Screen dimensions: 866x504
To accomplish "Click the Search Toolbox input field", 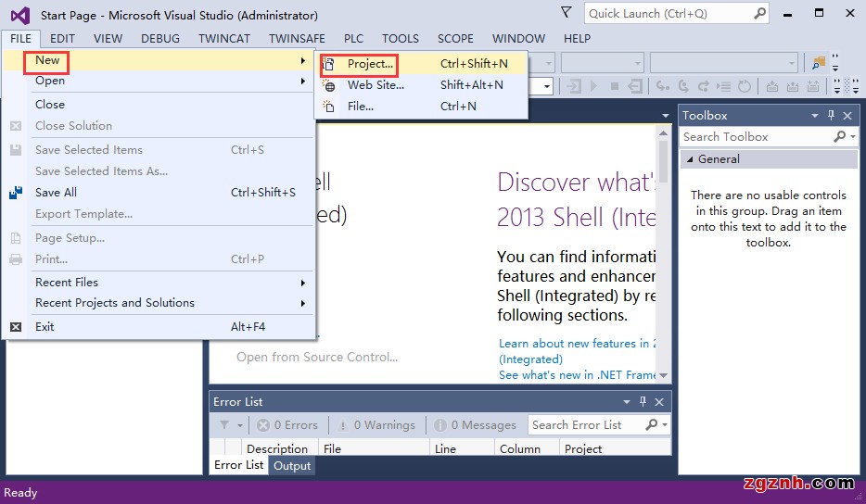I will coord(756,137).
